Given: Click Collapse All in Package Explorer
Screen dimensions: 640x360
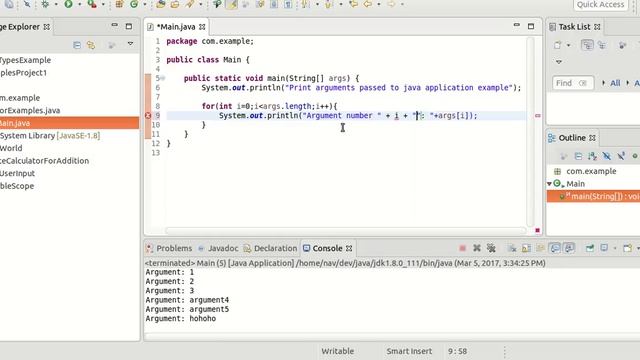Looking at the screenshot, I should 77,45.
